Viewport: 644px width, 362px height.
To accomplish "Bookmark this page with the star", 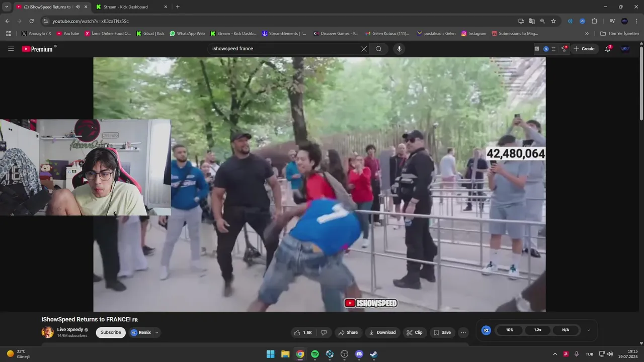I will 553,21.
